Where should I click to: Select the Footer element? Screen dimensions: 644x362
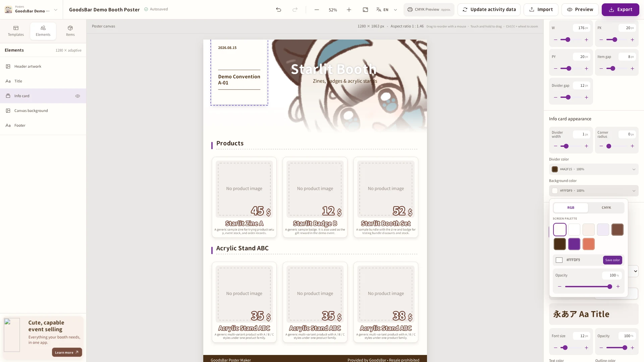pos(43,125)
